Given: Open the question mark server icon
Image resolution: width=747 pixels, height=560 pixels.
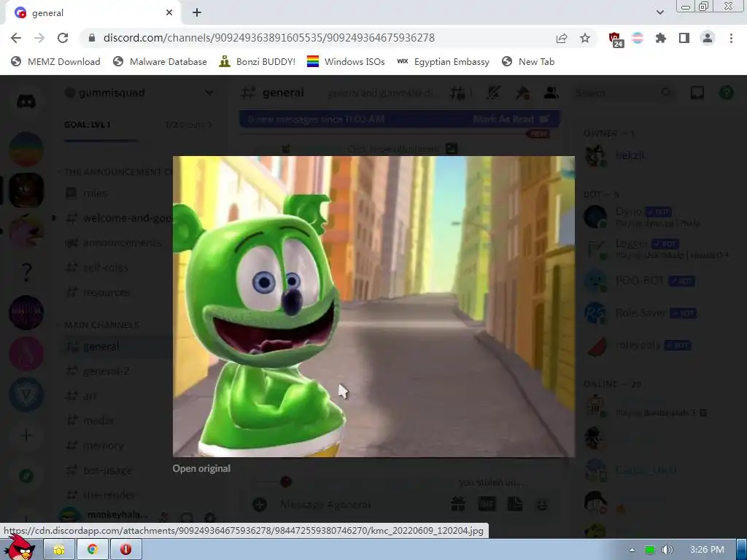Looking at the screenshot, I should 26,272.
